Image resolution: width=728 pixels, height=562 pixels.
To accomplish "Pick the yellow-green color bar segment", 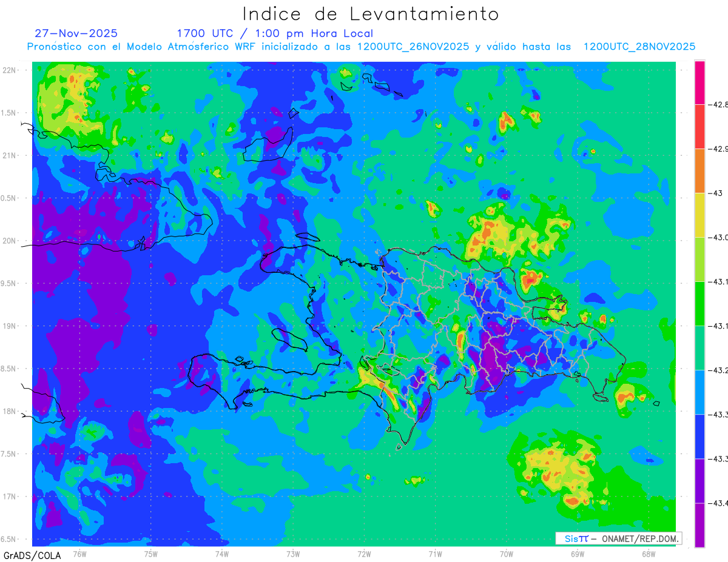I will 699,259.
